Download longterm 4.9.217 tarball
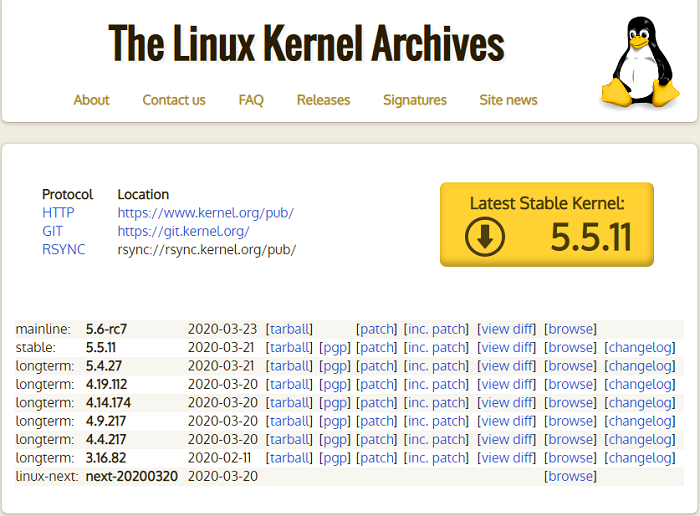 [x=289, y=421]
